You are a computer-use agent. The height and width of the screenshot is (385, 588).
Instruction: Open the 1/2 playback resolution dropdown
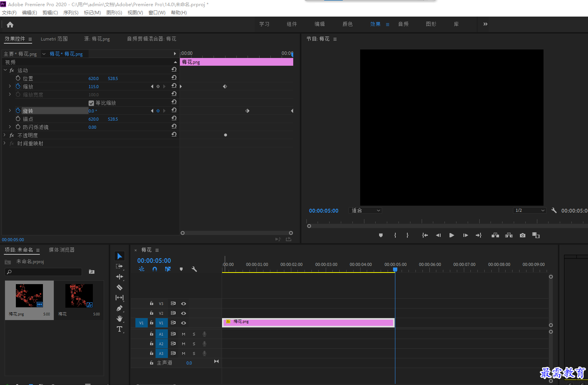(530, 210)
